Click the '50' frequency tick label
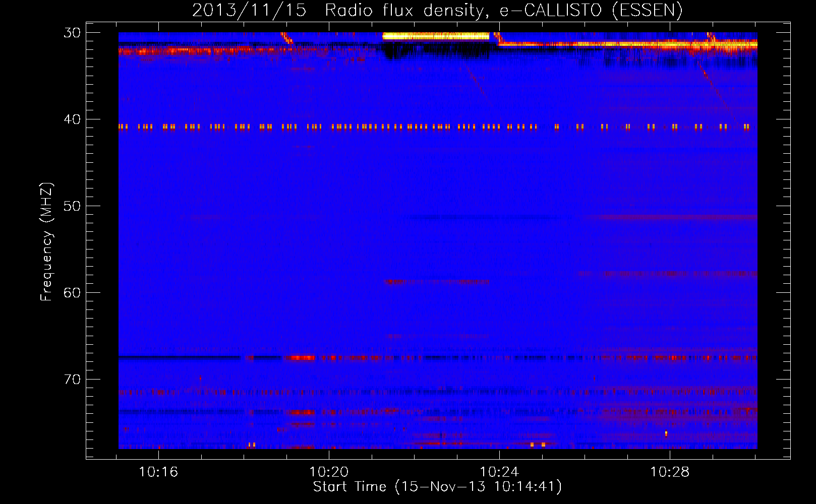This screenshot has height=504, width=816. [72, 206]
